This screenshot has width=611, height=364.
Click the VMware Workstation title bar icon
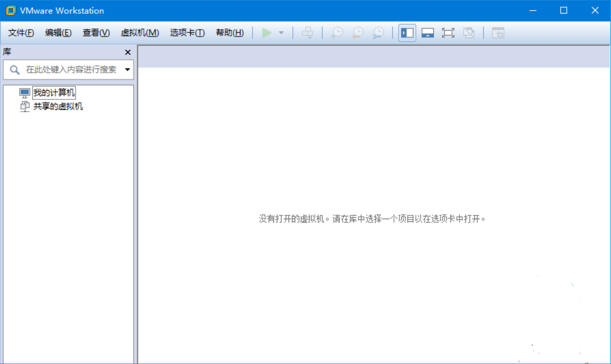tap(10, 10)
